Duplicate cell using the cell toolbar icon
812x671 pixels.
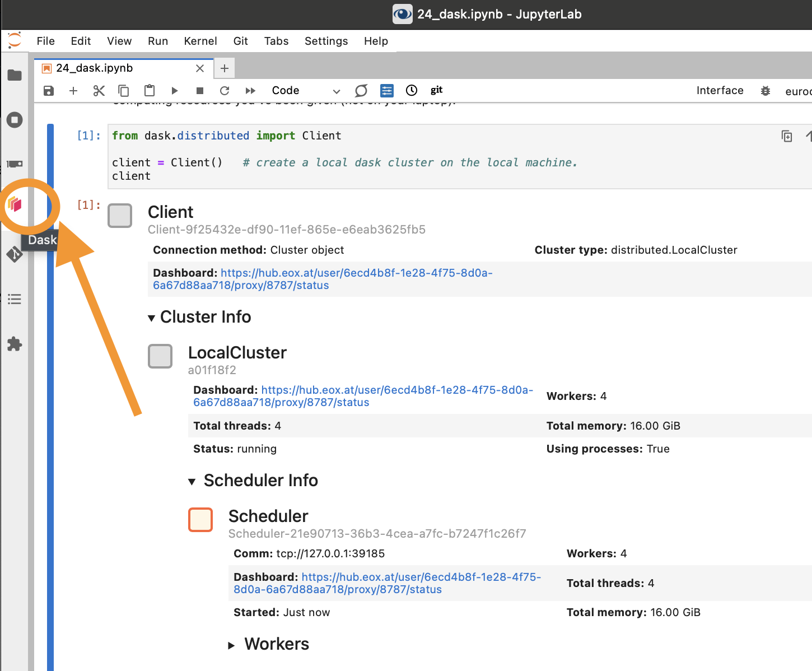pos(787,136)
